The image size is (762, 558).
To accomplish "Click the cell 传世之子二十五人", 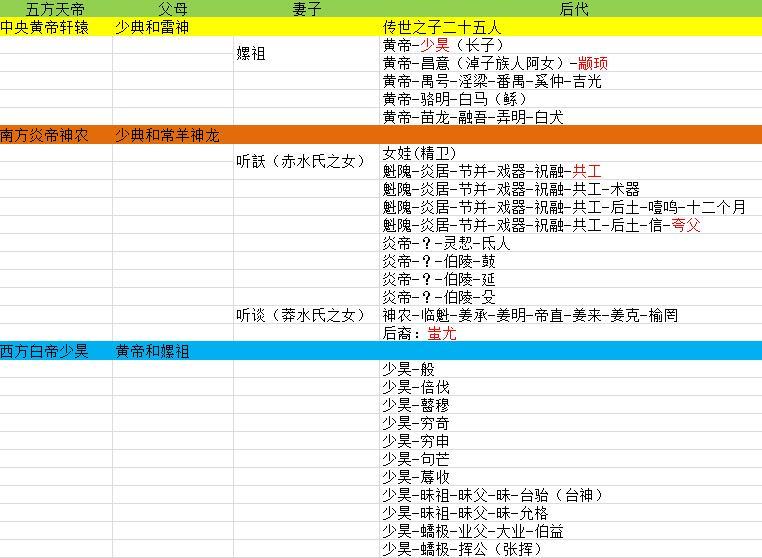I will [571, 27].
